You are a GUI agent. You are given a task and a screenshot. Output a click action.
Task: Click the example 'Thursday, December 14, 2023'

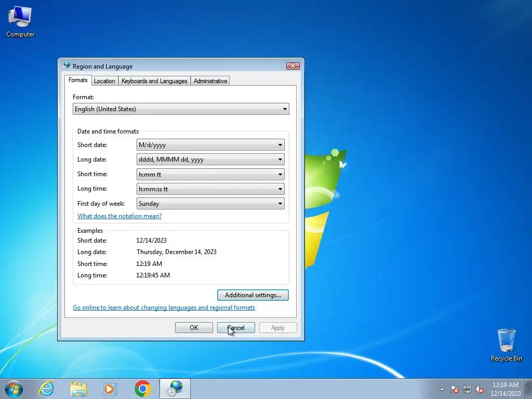(x=177, y=252)
